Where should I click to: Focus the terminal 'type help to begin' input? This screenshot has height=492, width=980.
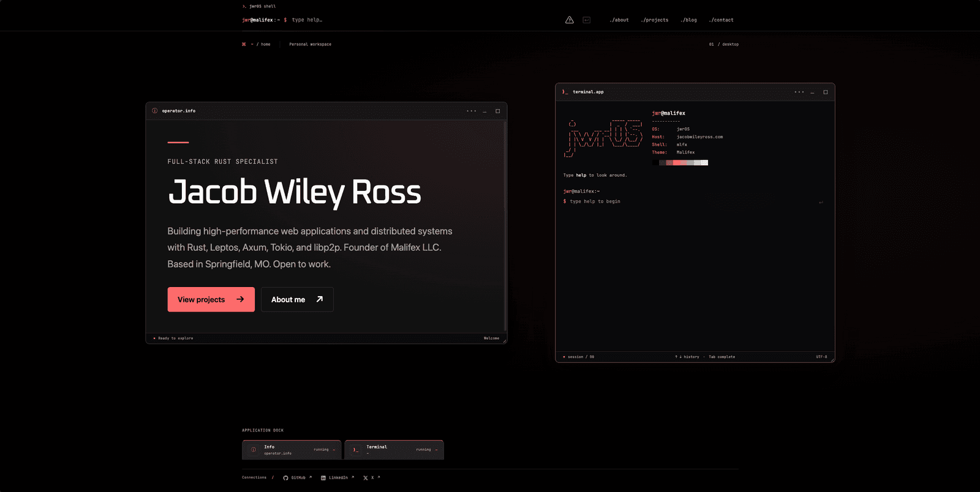(692, 201)
